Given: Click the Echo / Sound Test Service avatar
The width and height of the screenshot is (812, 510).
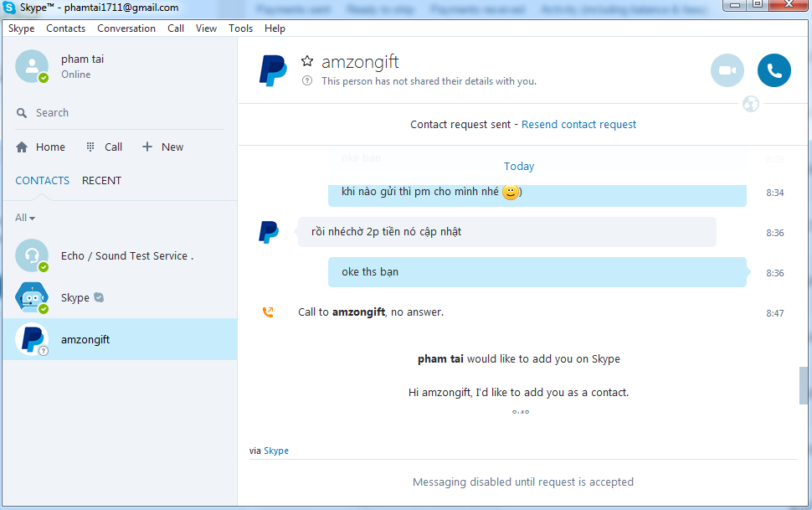Looking at the screenshot, I should 32,255.
